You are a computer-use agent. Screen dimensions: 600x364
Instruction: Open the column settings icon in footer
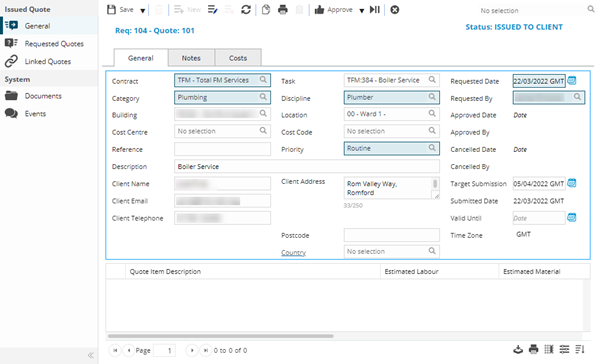[x=549, y=349]
